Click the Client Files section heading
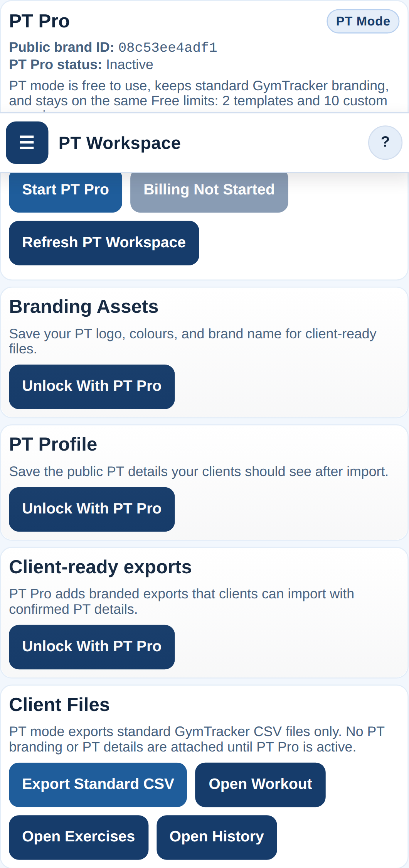Viewport: 409px width, 868px height. point(59,704)
